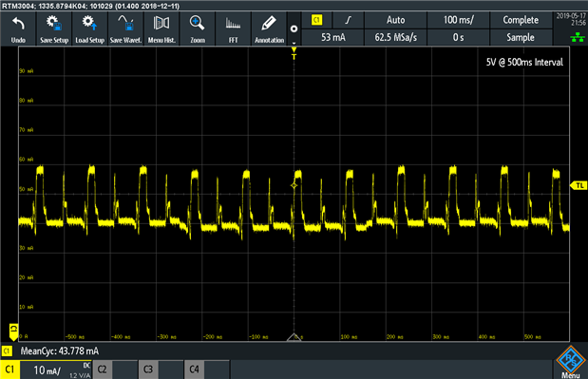Viewport: 588px width, 379px height.
Task: Select the Annotation pencil tool
Action: (269, 28)
